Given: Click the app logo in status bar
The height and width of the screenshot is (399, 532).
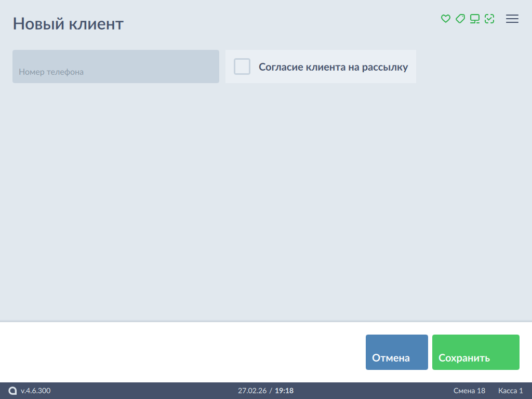Looking at the screenshot, I should (12, 391).
